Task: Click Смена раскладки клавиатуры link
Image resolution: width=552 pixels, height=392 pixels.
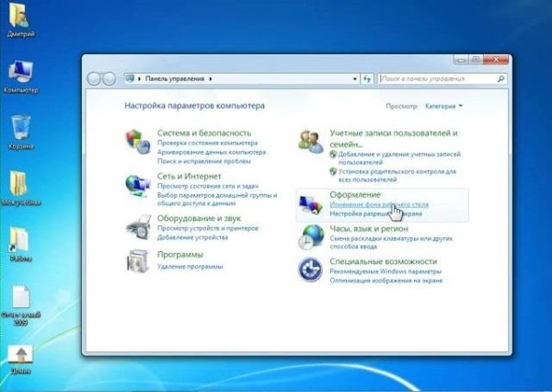Action: (391, 242)
